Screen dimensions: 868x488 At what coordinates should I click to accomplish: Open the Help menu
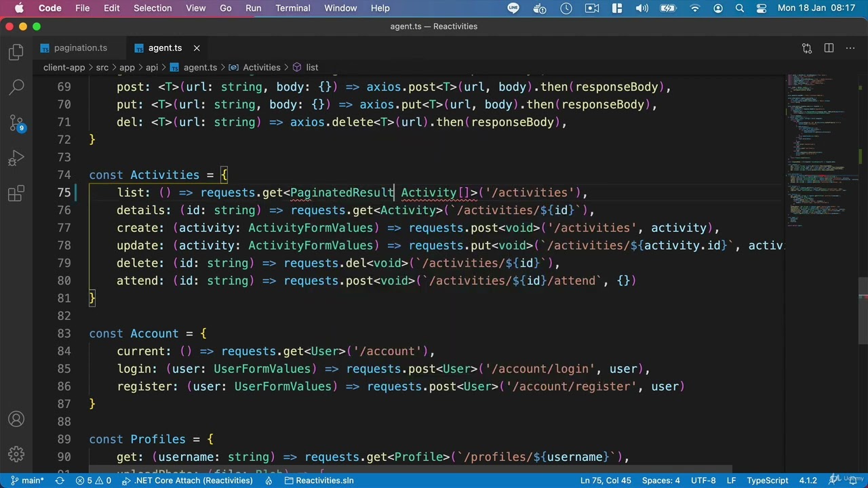[x=380, y=8]
